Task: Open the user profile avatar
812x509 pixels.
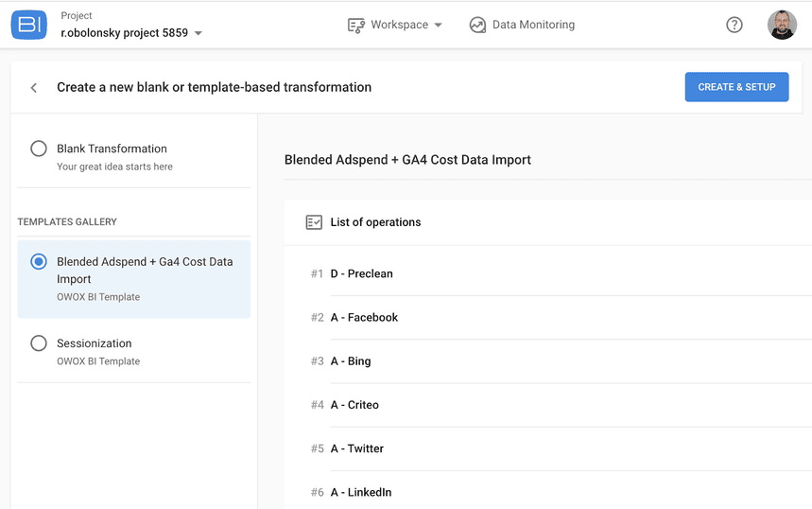Action: (x=782, y=26)
